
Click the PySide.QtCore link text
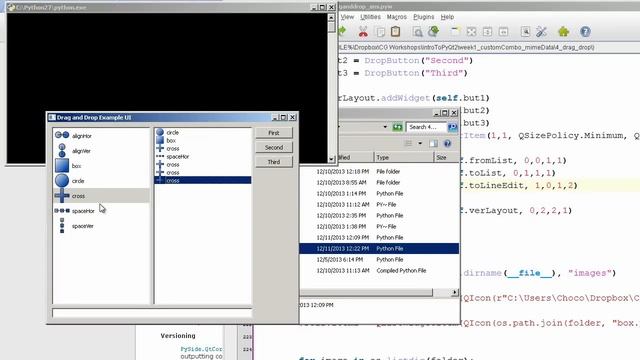point(202,349)
